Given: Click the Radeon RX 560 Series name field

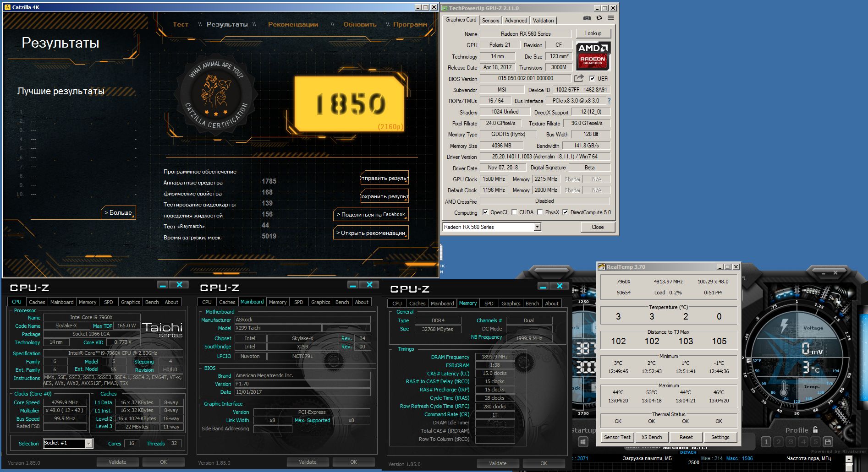Looking at the screenshot, I should pos(526,33).
